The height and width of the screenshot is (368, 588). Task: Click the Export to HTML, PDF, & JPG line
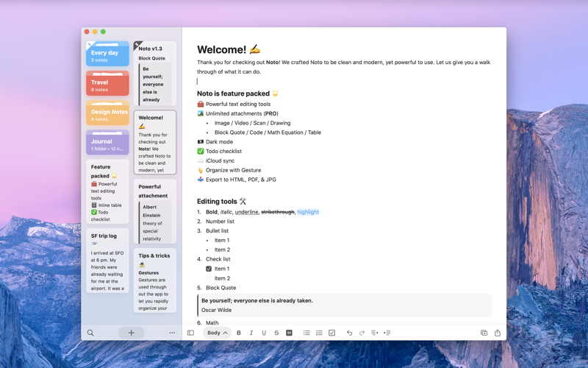(237, 180)
